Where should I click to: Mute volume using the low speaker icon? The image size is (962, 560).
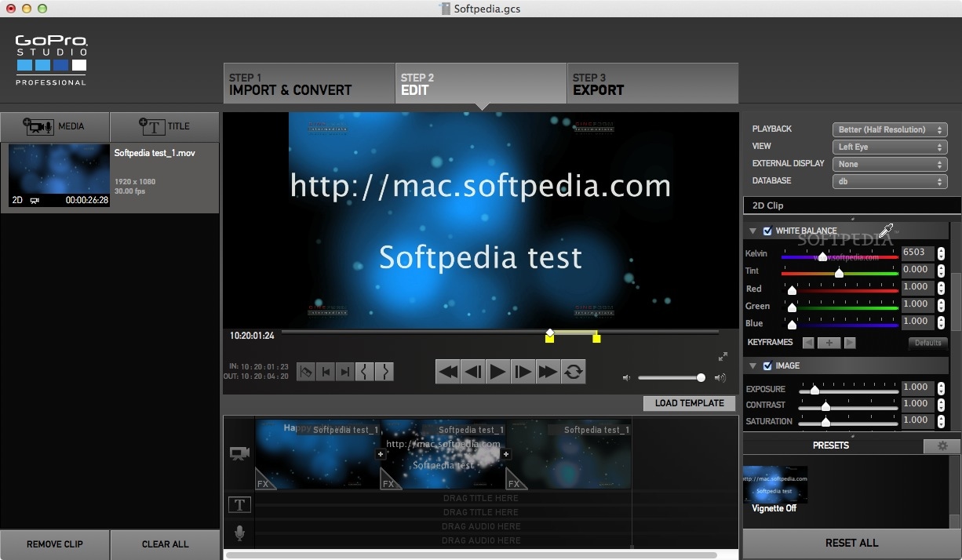pos(626,378)
